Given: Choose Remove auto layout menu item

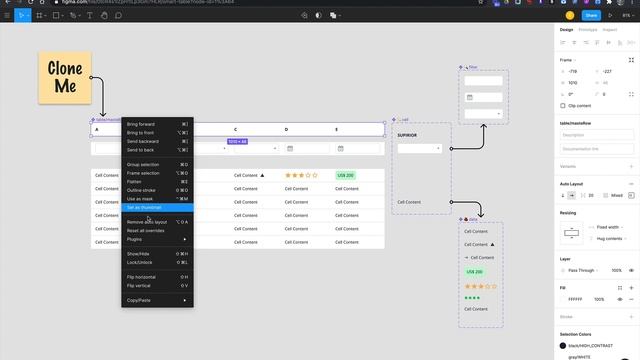Looking at the screenshot, I should pos(158,222).
